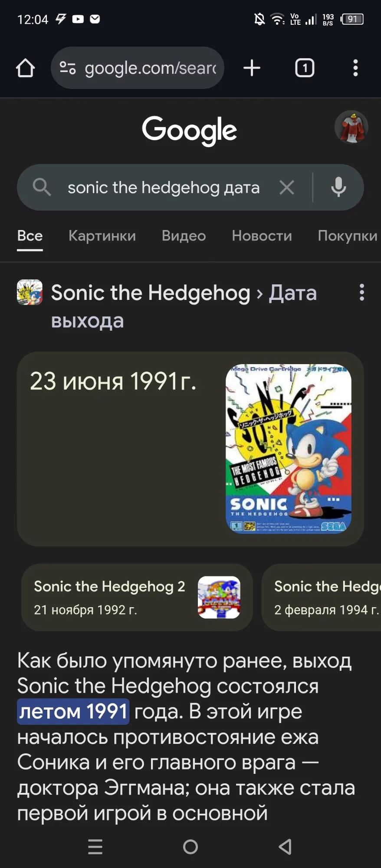This screenshot has height=868, width=381.
Task: Open site info icon in address bar
Action: pyautogui.click(x=68, y=68)
